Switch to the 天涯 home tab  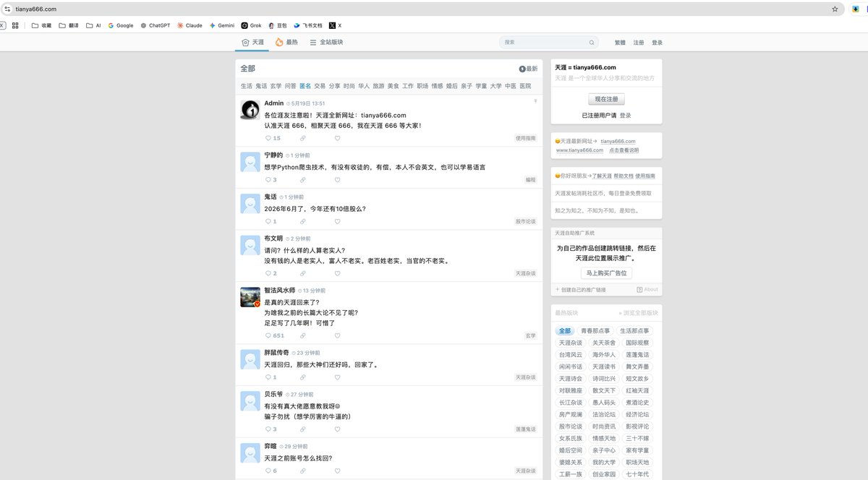pos(252,43)
